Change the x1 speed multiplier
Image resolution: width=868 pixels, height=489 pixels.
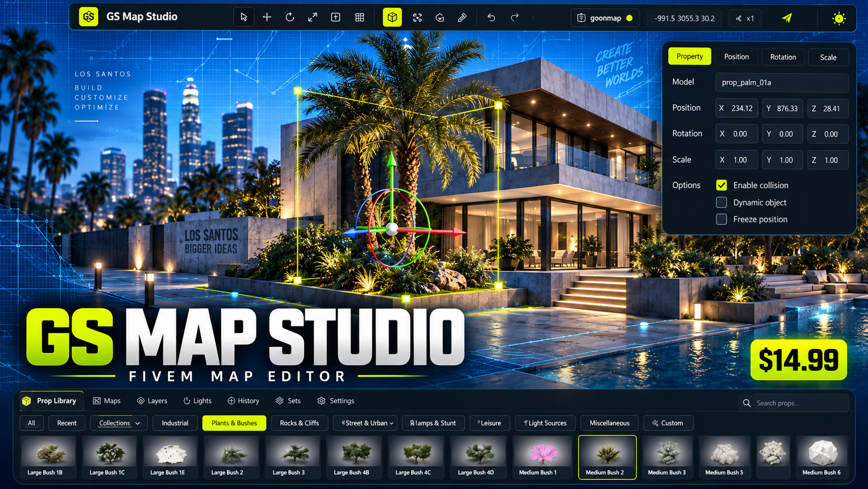click(745, 18)
